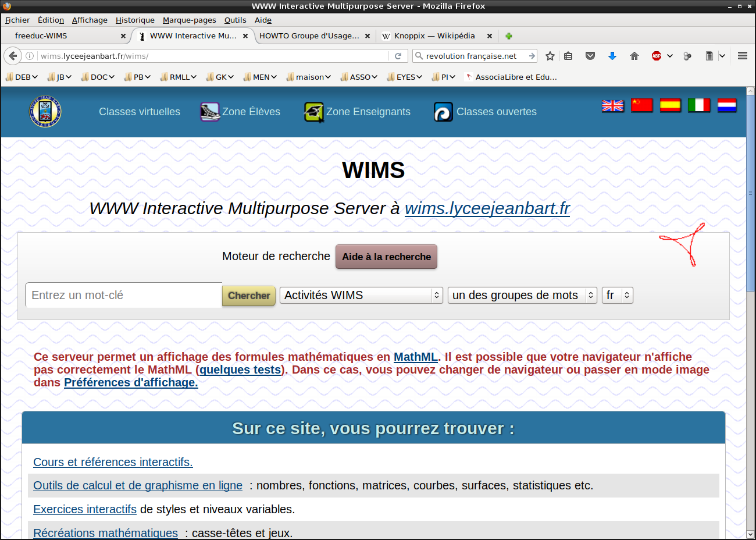Image resolution: width=756 pixels, height=540 pixels.
Task: Click the Aide à la recherche button
Action: 386,257
